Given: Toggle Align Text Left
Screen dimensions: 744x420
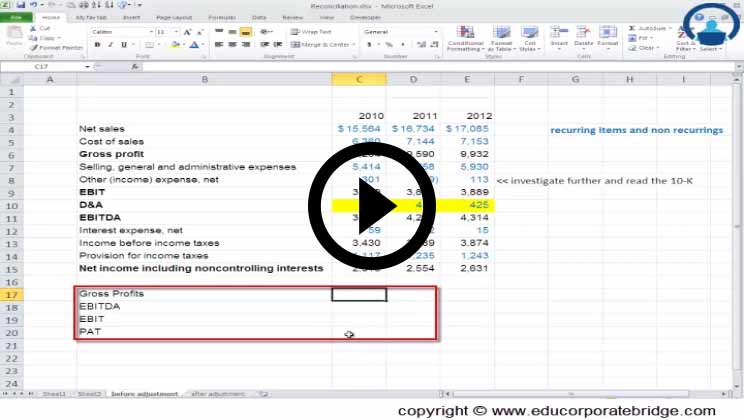Looking at the screenshot, I should pyautogui.click(x=219, y=45).
